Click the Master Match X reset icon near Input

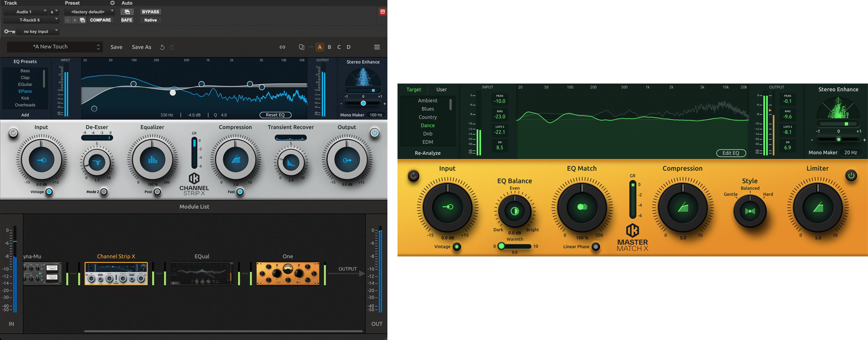413,175
